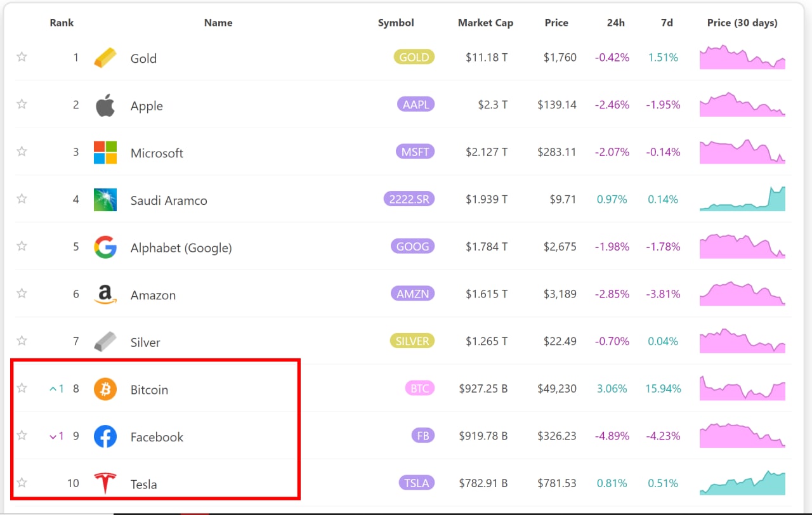Favorite Alphabet with its star
The width and height of the screenshot is (812, 515).
tap(22, 246)
